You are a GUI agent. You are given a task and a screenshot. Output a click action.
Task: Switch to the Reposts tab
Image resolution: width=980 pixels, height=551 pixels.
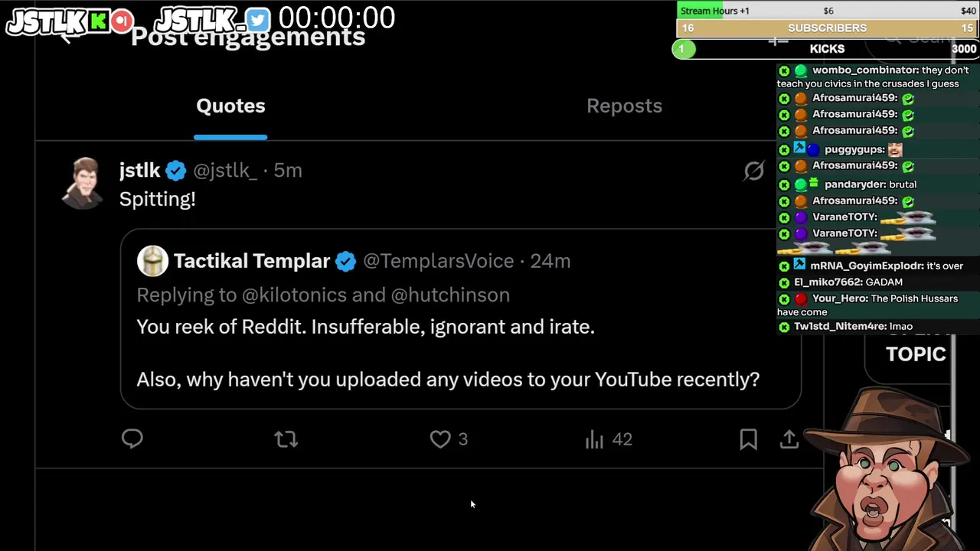tap(624, 106)
